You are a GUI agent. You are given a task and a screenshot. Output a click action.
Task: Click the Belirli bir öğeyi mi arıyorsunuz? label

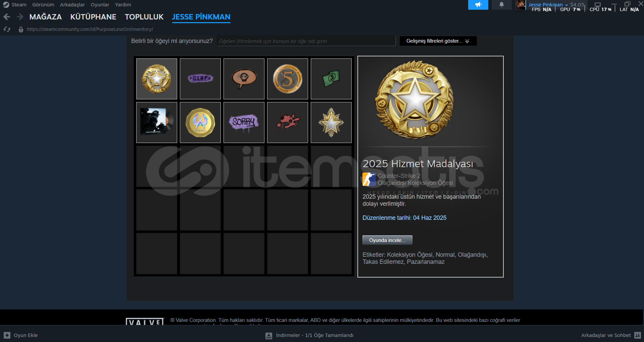pyautogui.click(x=172, y=41)
